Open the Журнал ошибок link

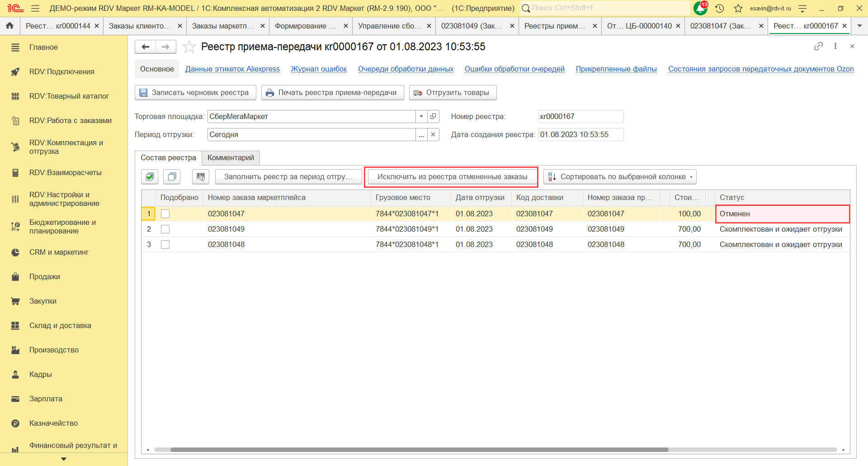319,69
